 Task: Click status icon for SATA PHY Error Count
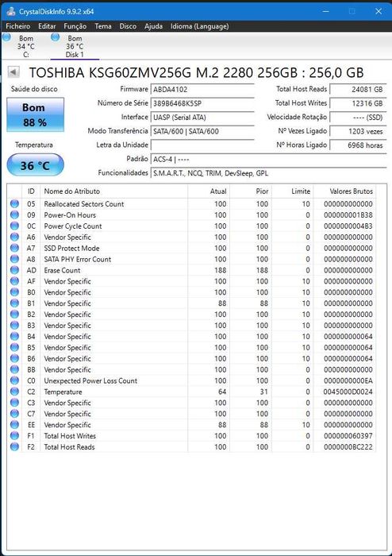(14, 259)
